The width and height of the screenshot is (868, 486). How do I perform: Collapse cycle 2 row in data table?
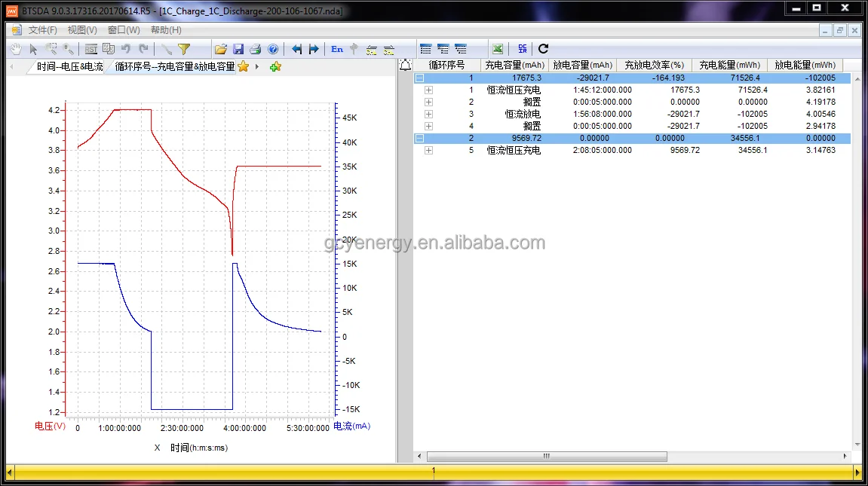click(x=419, y=138)
